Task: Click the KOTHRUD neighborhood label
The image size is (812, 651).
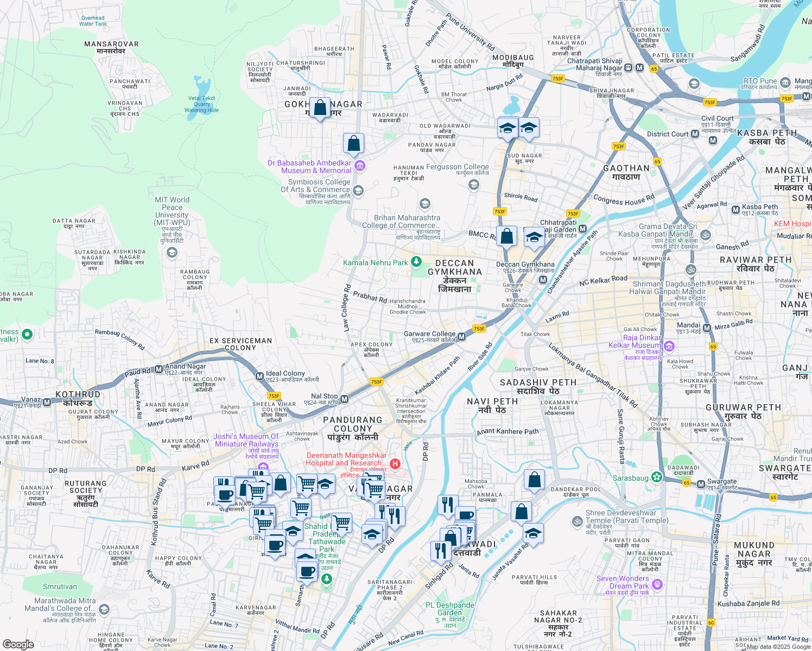Action: pyautogui.click(x=78, y=394)
